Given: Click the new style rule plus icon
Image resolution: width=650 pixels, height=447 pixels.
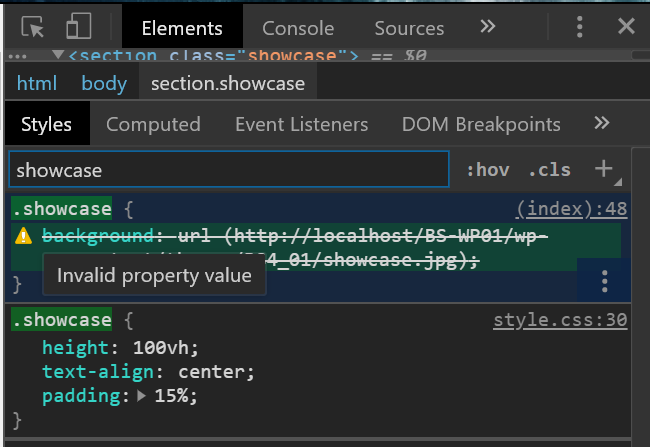Looking at the screenshot, I should click(603, 169).
